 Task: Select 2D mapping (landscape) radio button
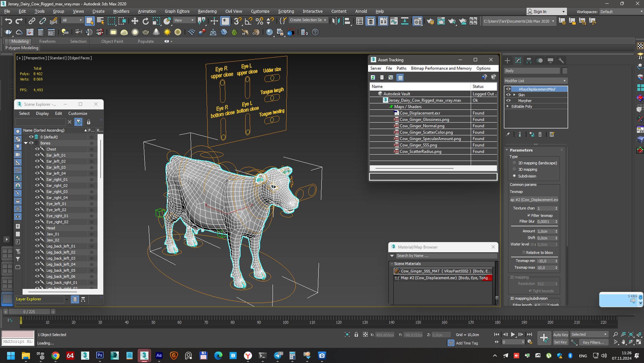click(x=514, y=163)
